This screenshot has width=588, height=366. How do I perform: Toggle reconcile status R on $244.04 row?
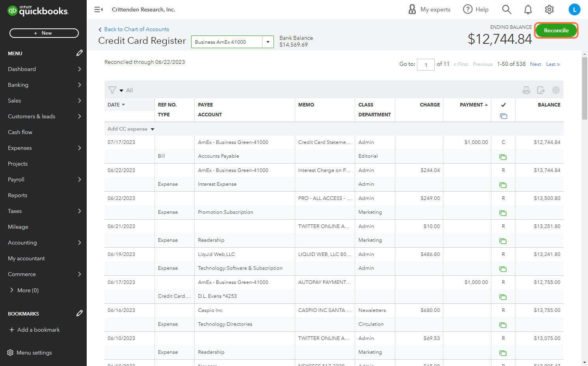(503, 170)
